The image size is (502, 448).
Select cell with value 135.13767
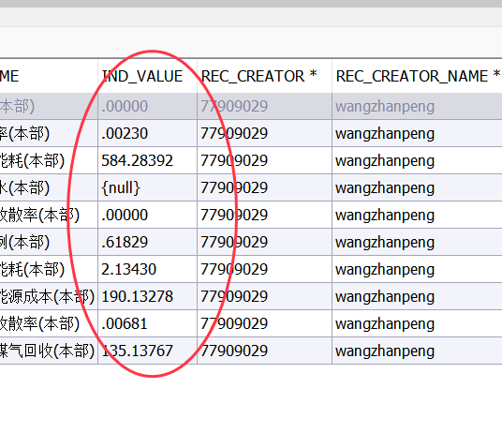point(148,351)
